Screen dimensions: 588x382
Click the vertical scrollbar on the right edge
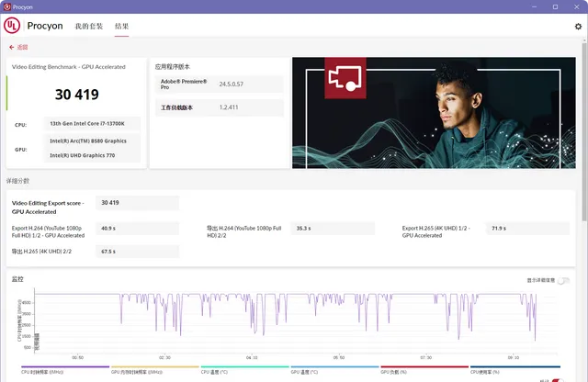(584, 138)
